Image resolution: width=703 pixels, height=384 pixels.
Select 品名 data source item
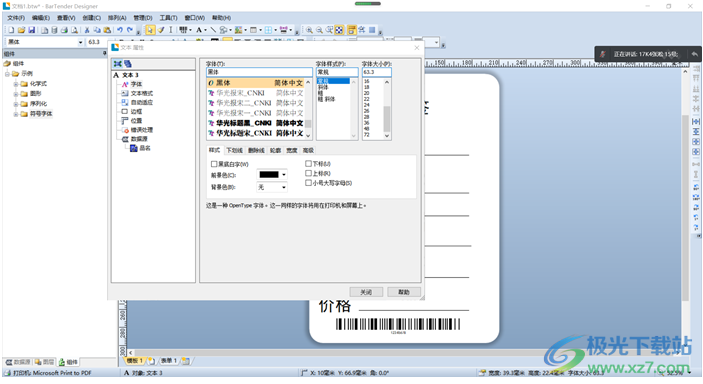[x=144, y=148]
